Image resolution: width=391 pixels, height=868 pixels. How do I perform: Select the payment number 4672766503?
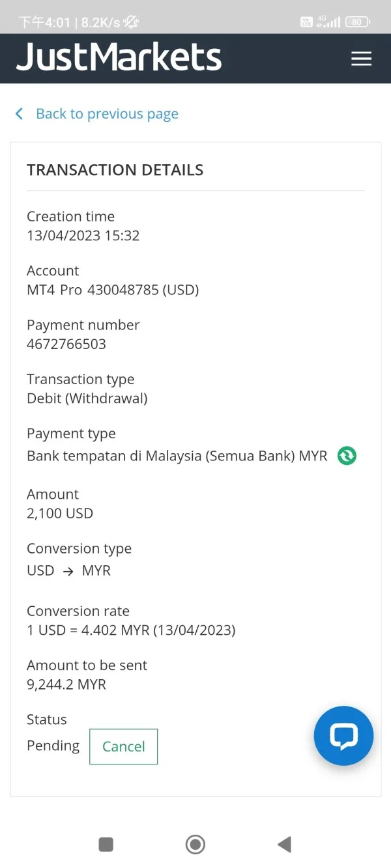66,344
